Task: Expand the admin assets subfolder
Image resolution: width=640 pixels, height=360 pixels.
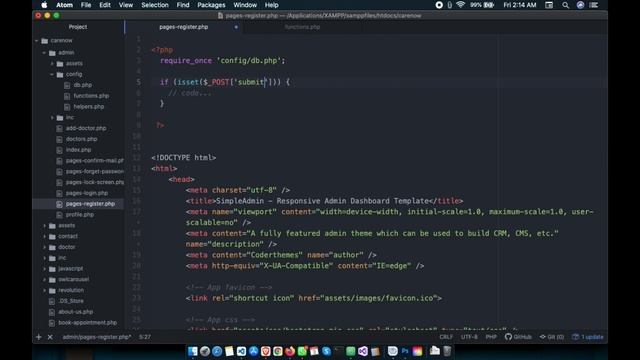Action: pos(52,64)
